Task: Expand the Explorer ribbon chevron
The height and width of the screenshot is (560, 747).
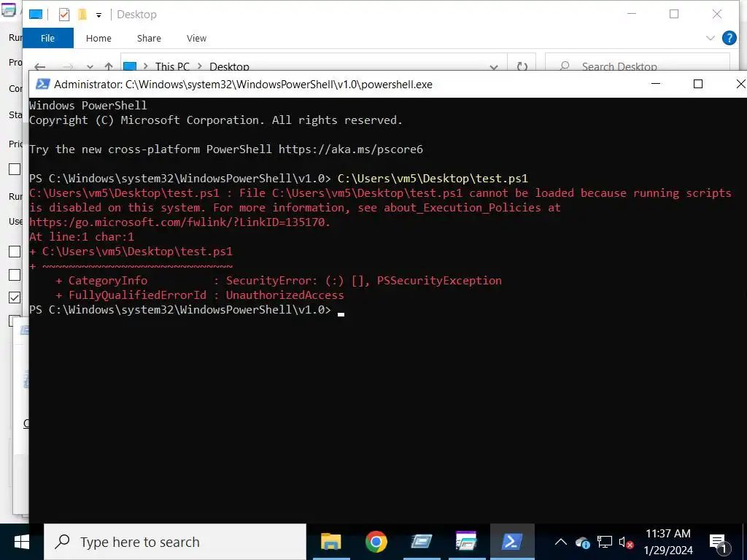Action: pos(710,38)
